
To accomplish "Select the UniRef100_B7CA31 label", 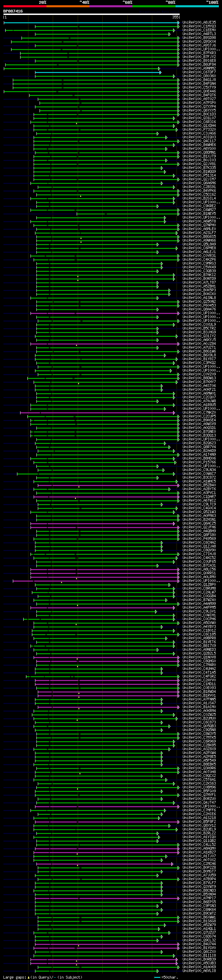I will 199,565.
